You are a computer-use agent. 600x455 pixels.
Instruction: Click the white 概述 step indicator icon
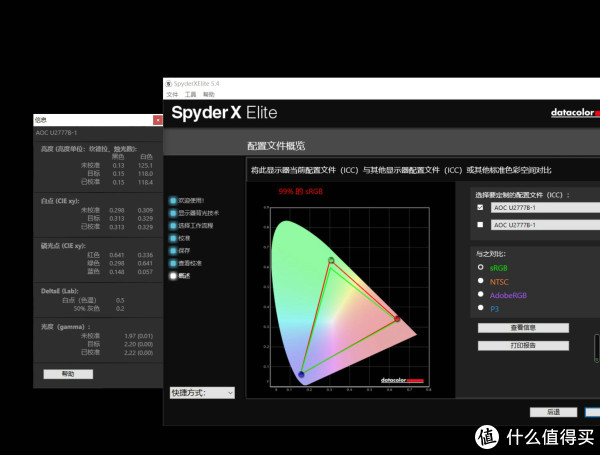(x=173, y=276)
